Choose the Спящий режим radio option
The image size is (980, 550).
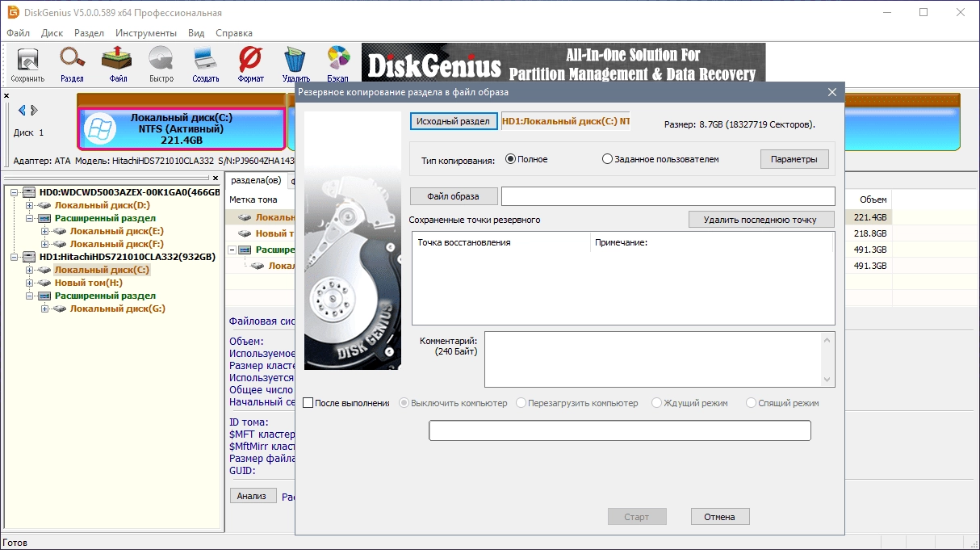(x=752, y=403)
